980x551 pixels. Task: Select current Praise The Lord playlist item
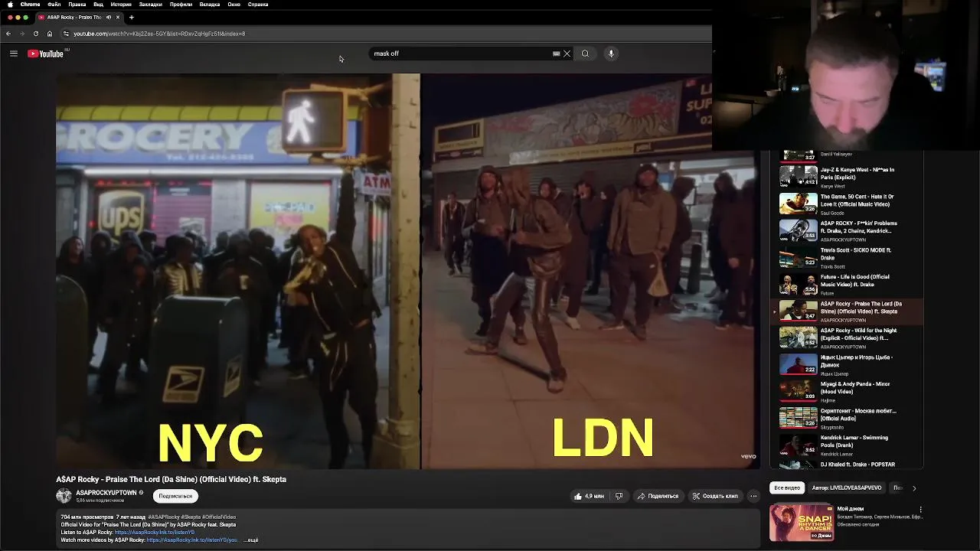(x=847, y=311)
